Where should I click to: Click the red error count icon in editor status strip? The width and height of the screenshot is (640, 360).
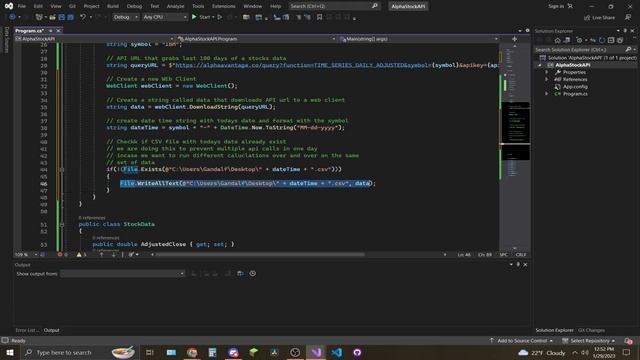[x=60, y=254]
